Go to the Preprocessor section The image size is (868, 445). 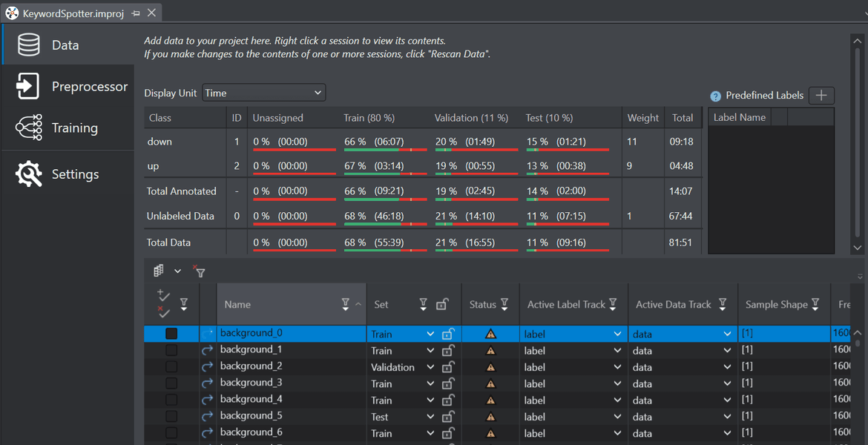coord(68,86)
